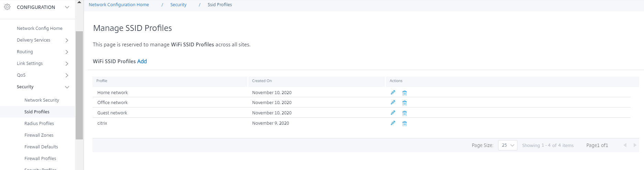
Task: Delete the Home network profile
Action: (x=405, y=93)
